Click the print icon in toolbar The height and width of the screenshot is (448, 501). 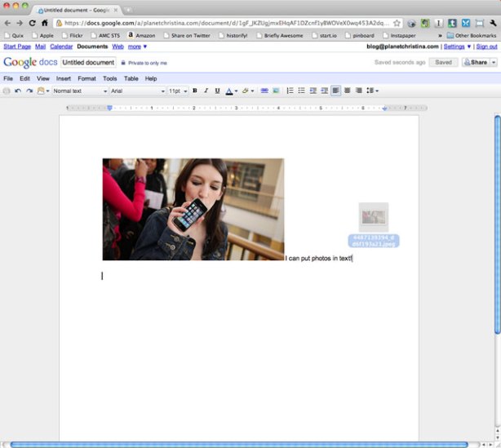click(x=7, y=91)
